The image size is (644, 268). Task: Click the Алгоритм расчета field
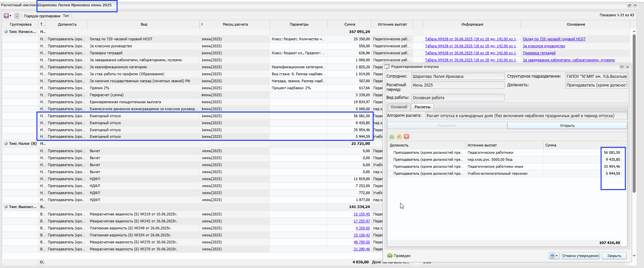[x=526, y=116]
